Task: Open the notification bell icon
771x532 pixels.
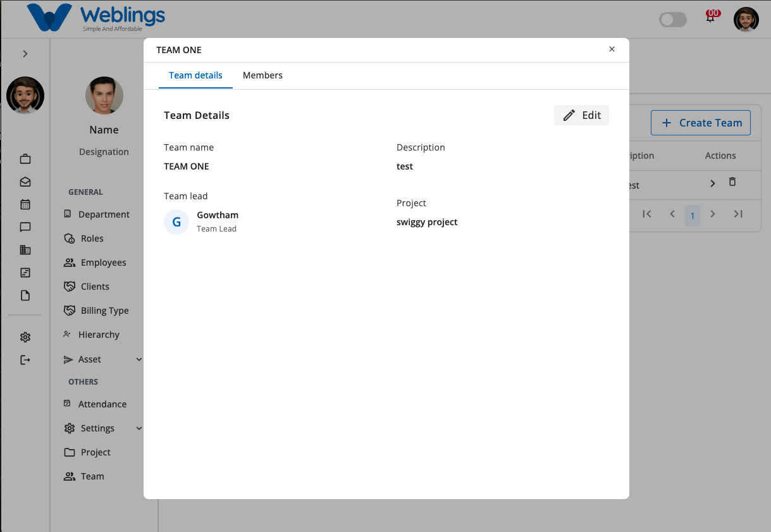Action: (711, 17)
